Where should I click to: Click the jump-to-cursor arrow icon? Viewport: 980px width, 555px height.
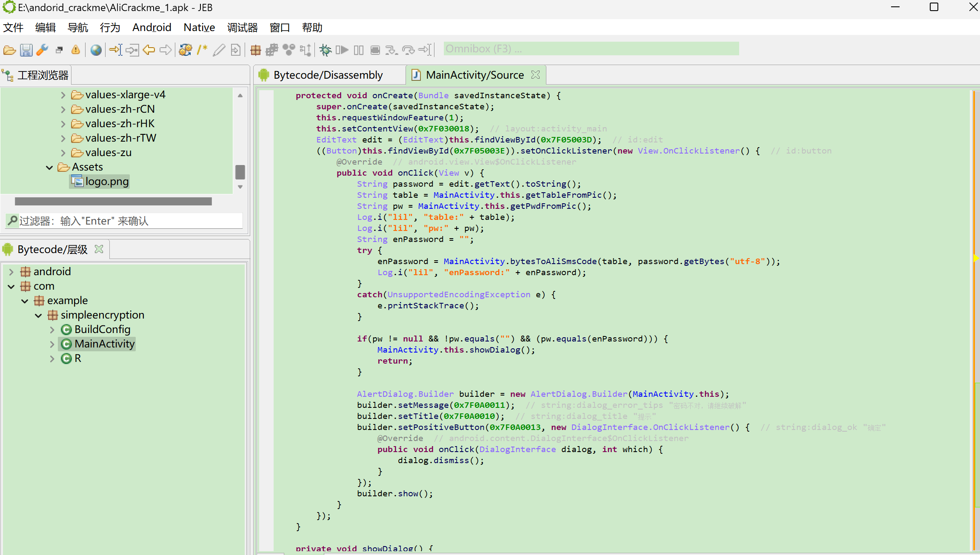(115, 50)
